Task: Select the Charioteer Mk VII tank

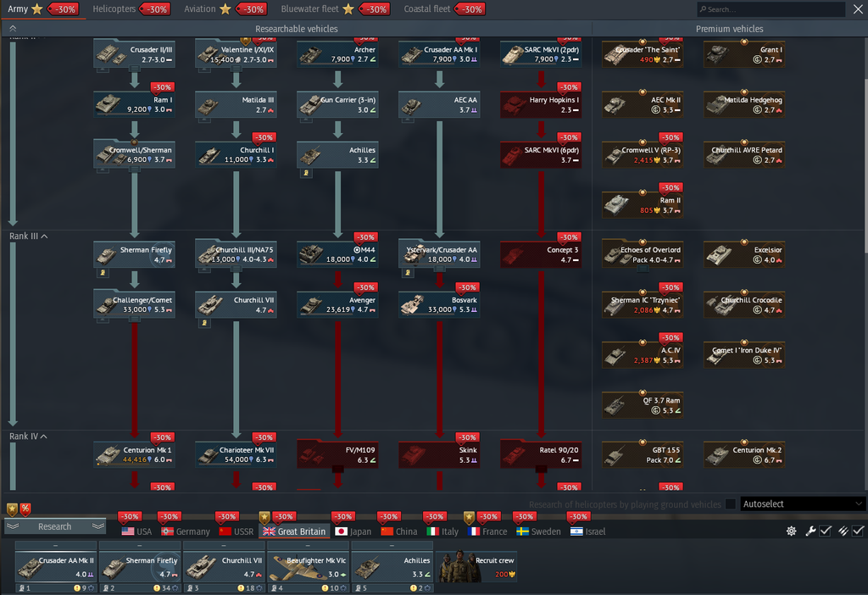Action: [x=236, y=453]
